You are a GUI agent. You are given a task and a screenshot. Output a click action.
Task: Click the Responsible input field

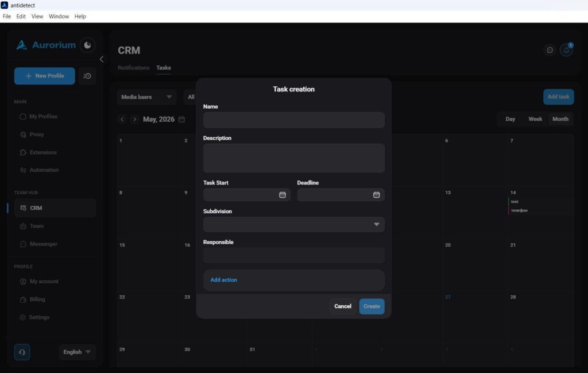tap(293, 255)
